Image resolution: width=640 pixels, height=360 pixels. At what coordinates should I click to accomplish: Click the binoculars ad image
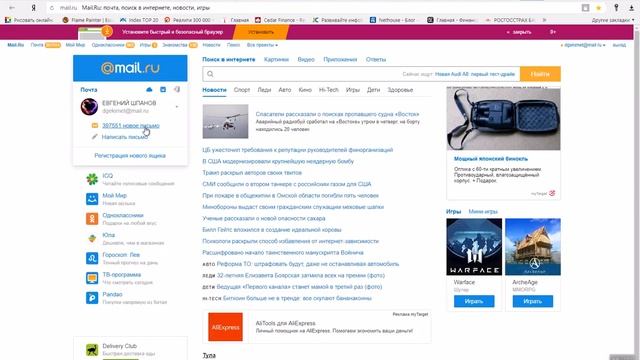point(503,119)
